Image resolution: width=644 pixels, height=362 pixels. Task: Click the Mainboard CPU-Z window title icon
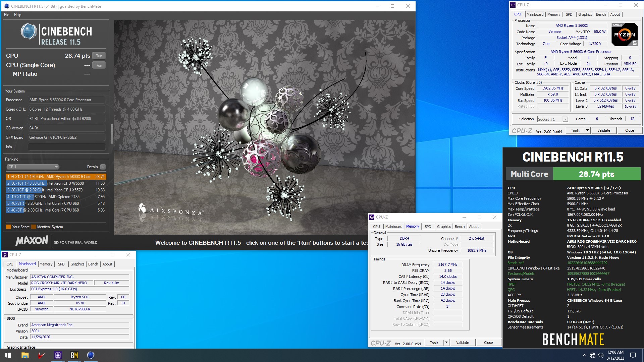[5, 255]
